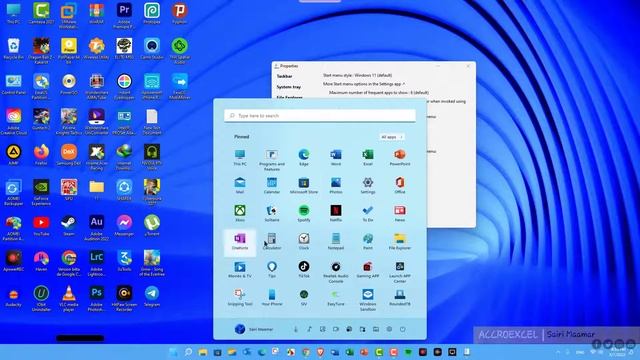Open the Music folder shortcut in Start footer

tap(309, 329)
